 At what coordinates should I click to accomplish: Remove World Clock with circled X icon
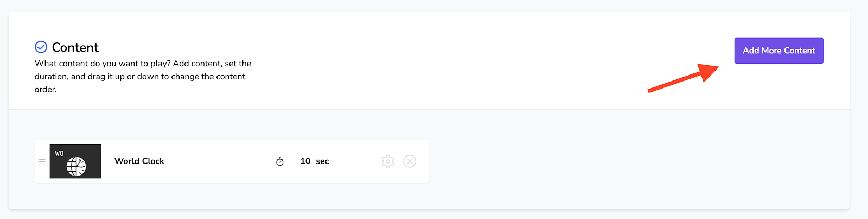tap(410, 161)
